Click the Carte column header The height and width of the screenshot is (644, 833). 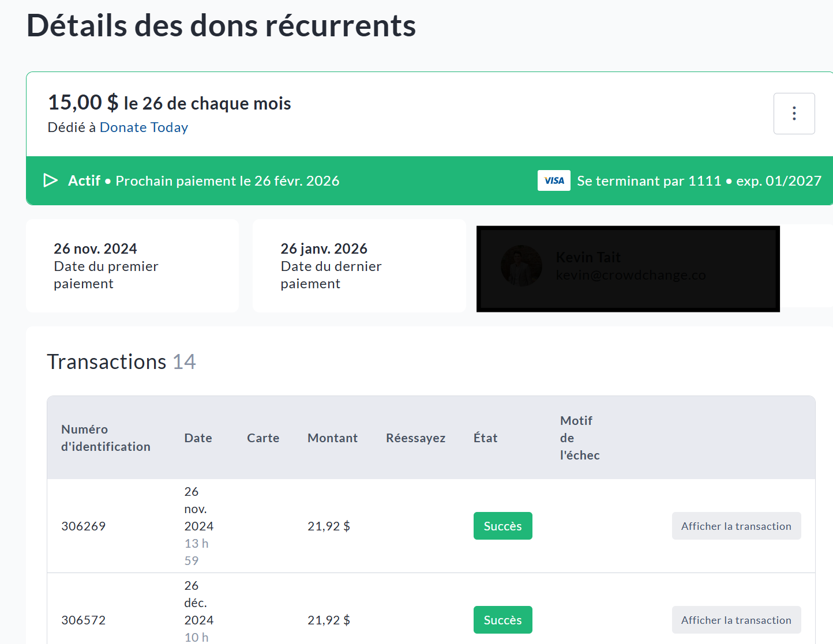[263, 438]
